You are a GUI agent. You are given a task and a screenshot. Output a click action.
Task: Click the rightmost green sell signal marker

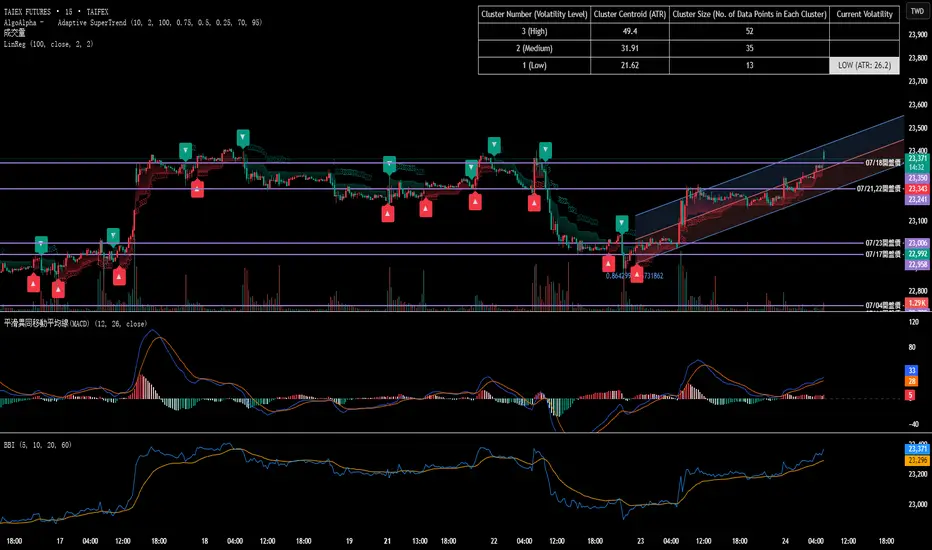pos(622,223)
